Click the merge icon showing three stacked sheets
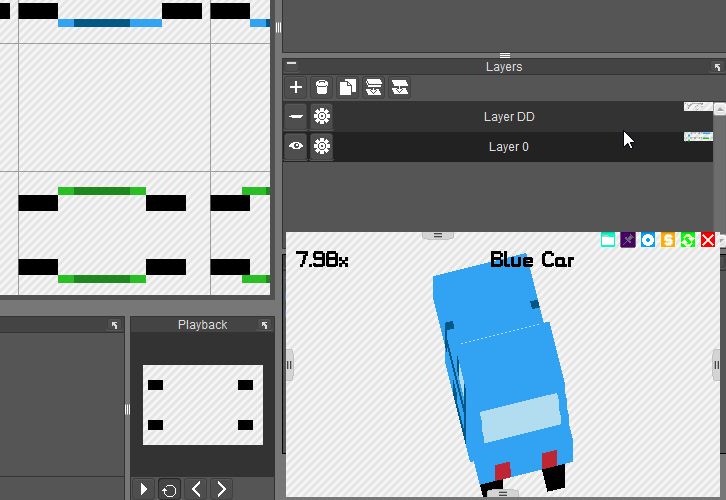Screen dimensions: 726x500 tap(374, 87)
